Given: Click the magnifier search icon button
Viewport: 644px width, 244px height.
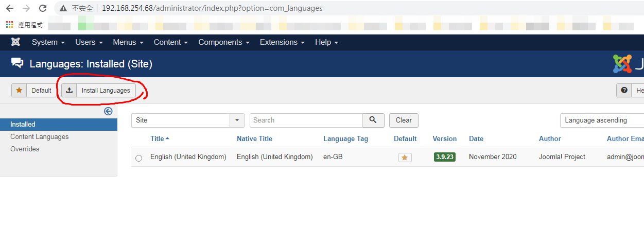Looking at the screenshot, I should point(373,120).
